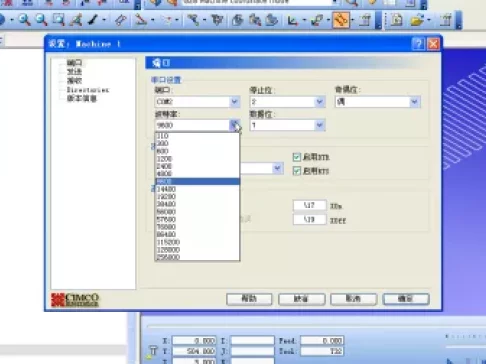Viewport: 486px width, 364px height.
Task: Toggle the 启用RTS checkbox
Action: point(297,171)
